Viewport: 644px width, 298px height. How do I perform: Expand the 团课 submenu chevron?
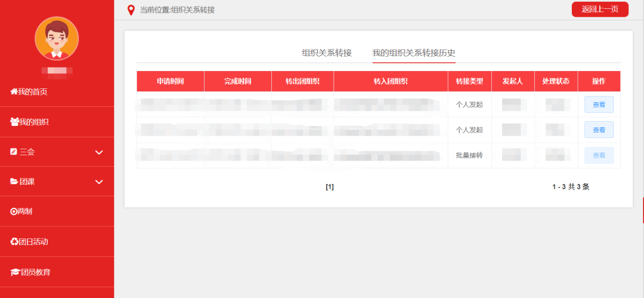(x=100, y=182)
